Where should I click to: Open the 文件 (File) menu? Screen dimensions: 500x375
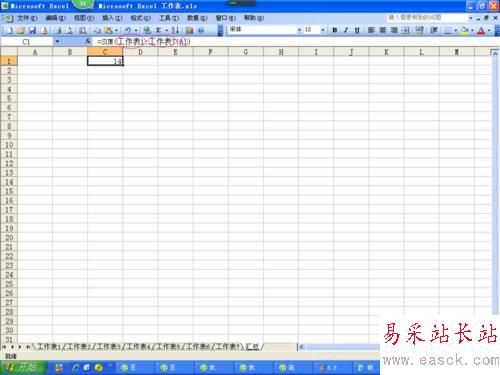(x=27, y=18)
